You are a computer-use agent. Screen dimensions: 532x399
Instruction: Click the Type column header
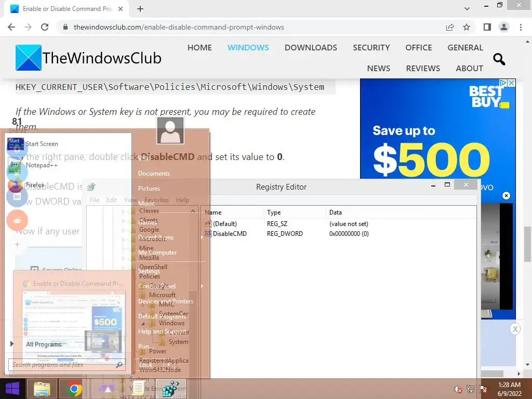pyautogui.click(x=295, y=212)
